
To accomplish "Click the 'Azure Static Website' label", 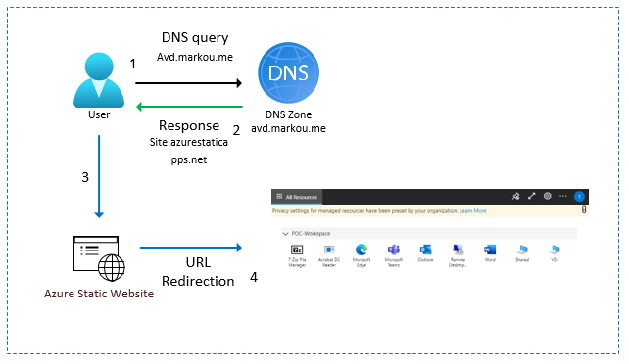I will coord(99,294).
